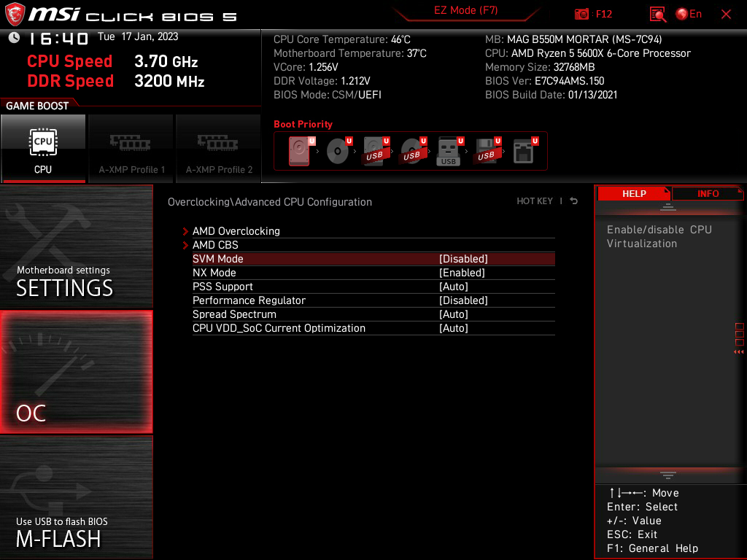
Task: Click the Performance Regulator label text
Action: [249, 300]
